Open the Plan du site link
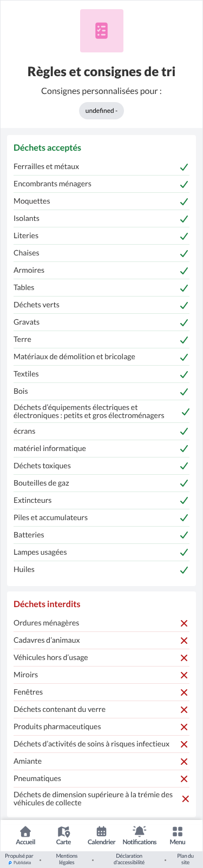Screen dimensions: 203x868 185,859
